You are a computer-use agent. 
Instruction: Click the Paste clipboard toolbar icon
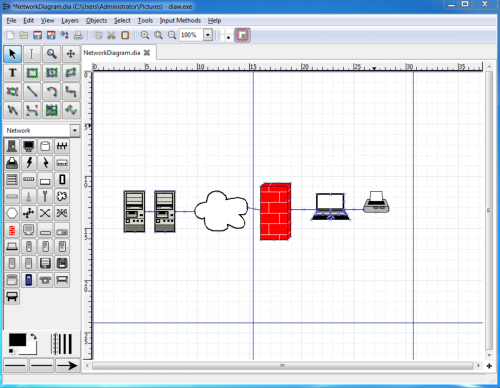[x=125, y=35]
